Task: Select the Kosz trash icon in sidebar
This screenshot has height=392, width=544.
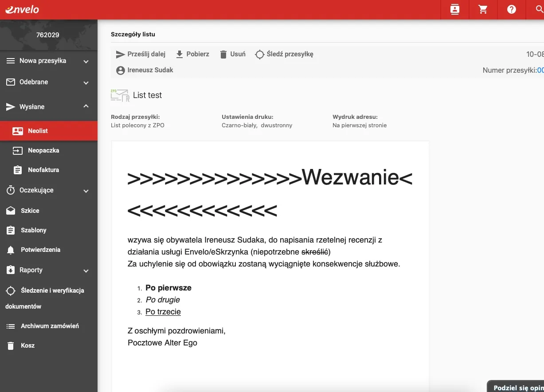Action: coord(11,345)
